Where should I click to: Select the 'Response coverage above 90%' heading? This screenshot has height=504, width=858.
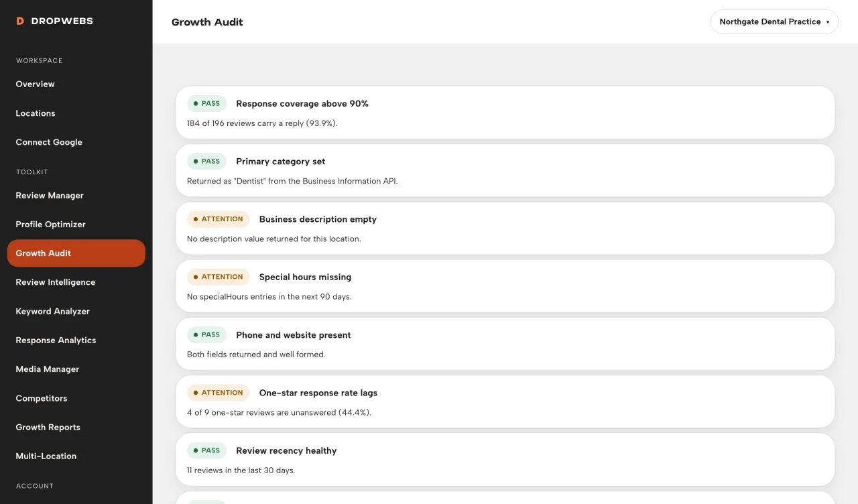pos(302,104)
